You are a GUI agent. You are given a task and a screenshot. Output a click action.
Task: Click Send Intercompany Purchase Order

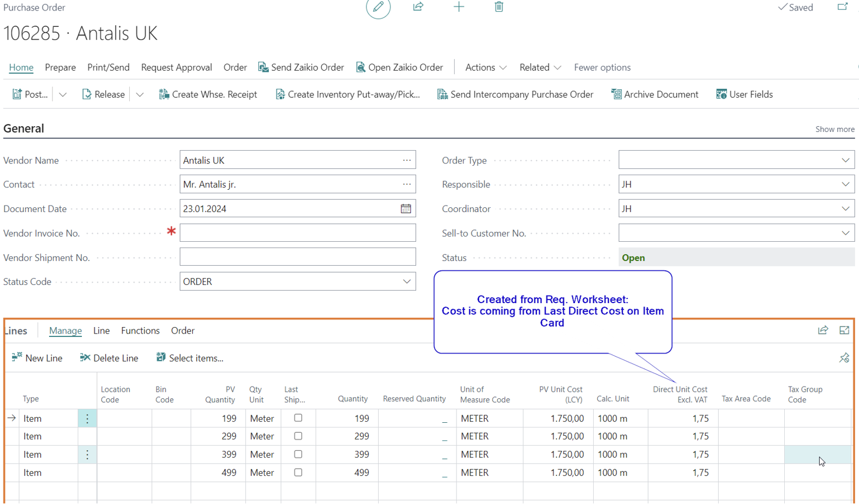(x=515, y=94)
